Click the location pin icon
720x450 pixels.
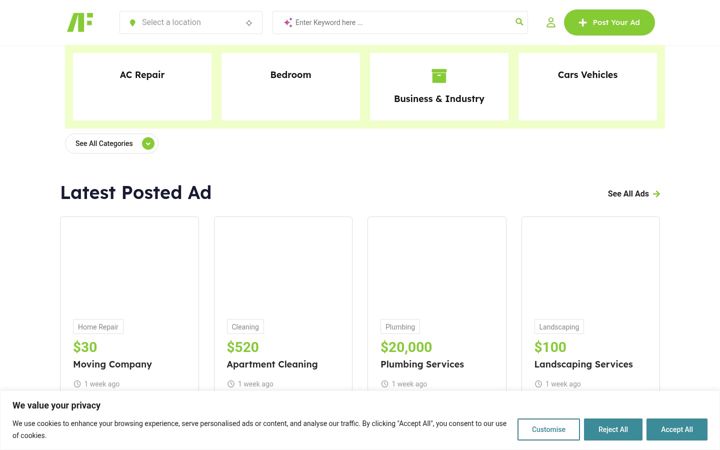point(132,22)
